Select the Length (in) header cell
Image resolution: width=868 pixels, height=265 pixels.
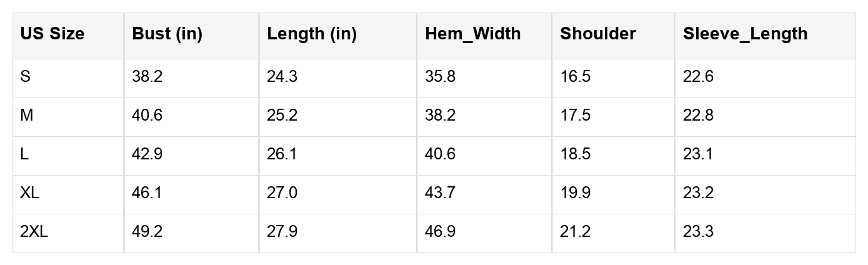click(311, 34)
